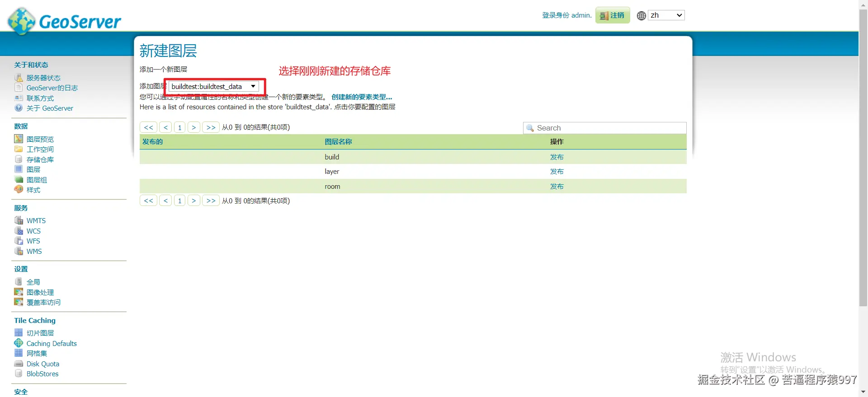
Task: Click the layer preview icon
Action: pyautogui.click(x=19, y=139)
